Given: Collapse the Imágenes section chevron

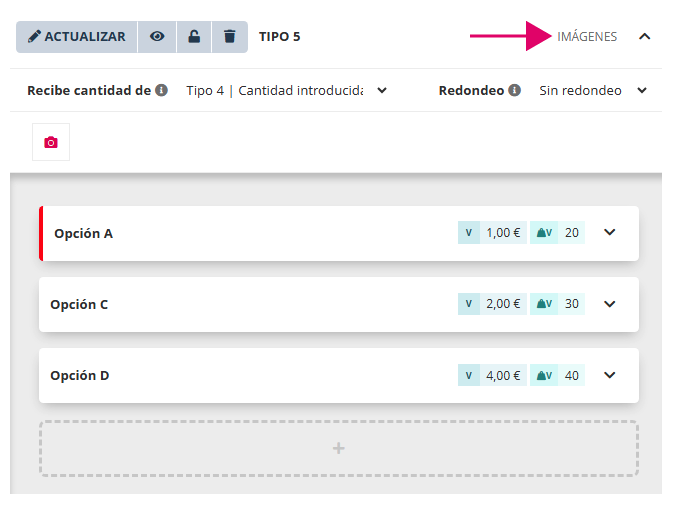Looking at the screenshot, I should (644, 37).
